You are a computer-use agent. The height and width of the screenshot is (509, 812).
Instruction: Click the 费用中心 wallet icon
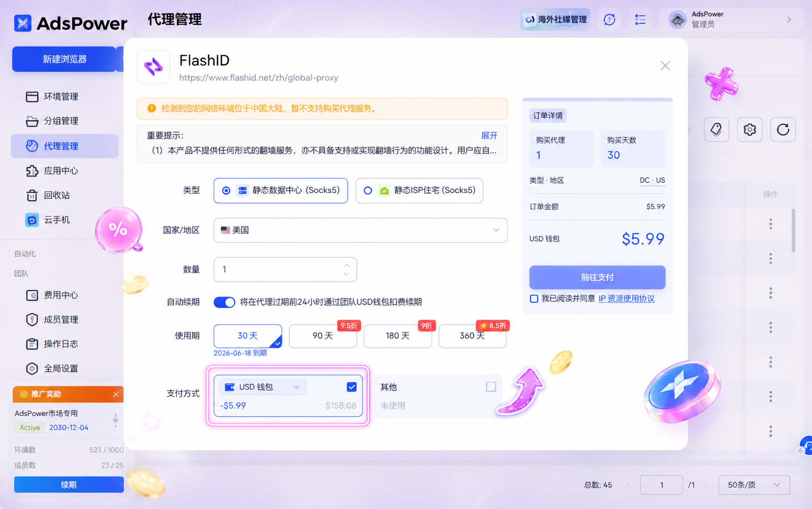pos(32,295)
